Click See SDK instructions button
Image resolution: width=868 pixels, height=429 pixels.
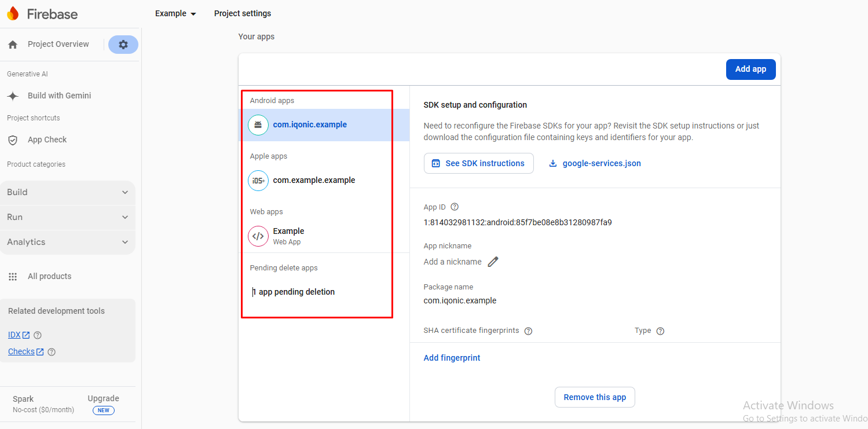[478, 163]
